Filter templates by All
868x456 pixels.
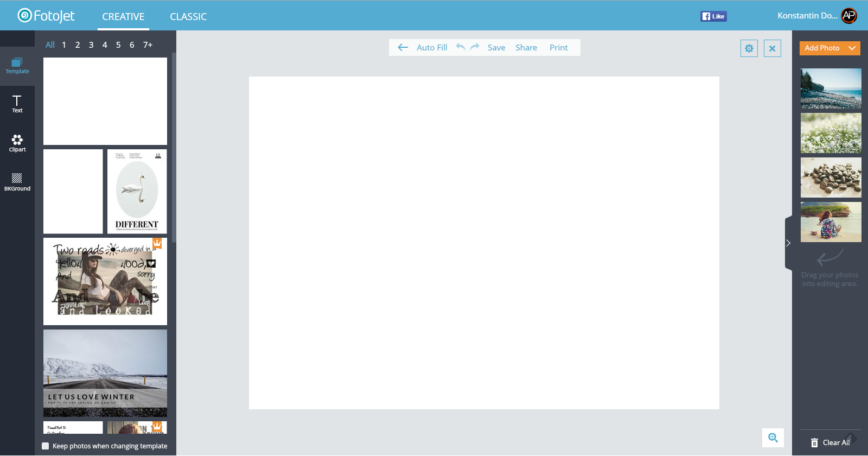(x=50, y=45)
